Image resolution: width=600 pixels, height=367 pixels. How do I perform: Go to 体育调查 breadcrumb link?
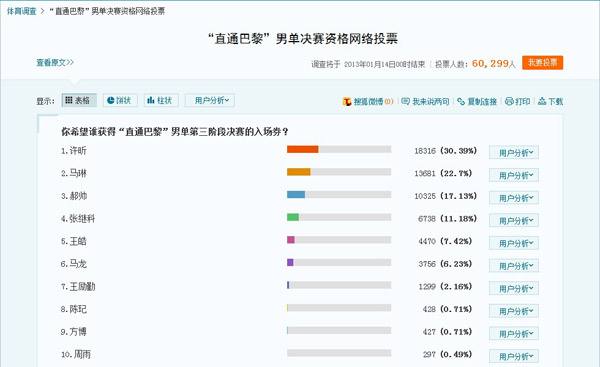pos(21,11)
